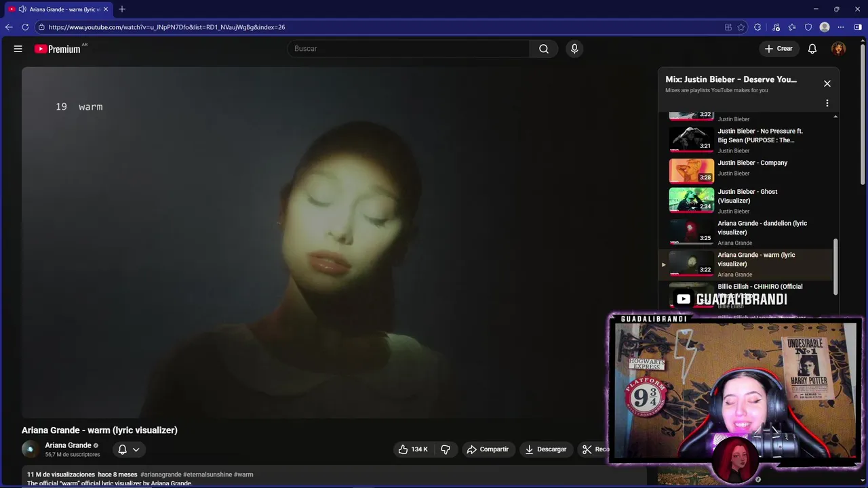Image resolution: width=868 pixels, height=488 pixels.
Task: Open browser extensions icon
Action: pyautogui.click(x=757, y=27)
